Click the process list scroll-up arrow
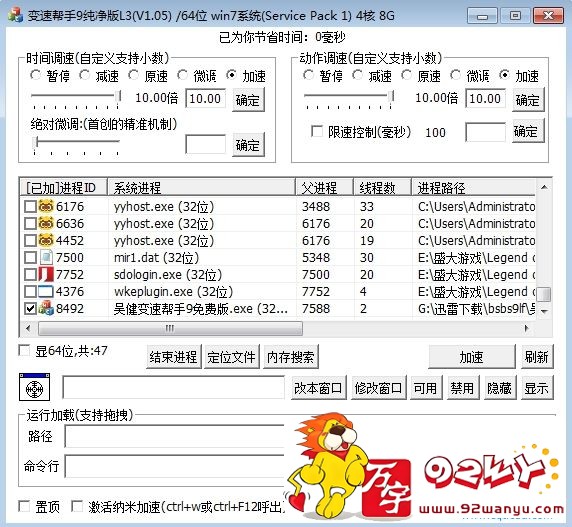 [544, 187]
